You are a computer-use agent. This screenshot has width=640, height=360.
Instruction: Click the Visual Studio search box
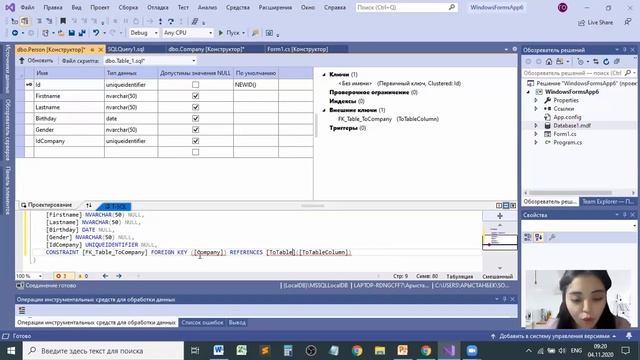[406, 7]
